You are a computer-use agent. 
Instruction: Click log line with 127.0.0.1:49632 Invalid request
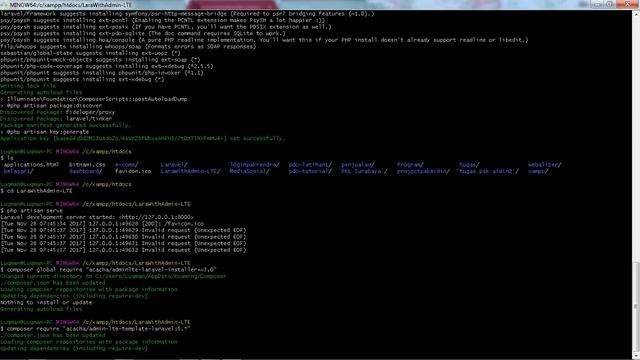tap(123, 250)
